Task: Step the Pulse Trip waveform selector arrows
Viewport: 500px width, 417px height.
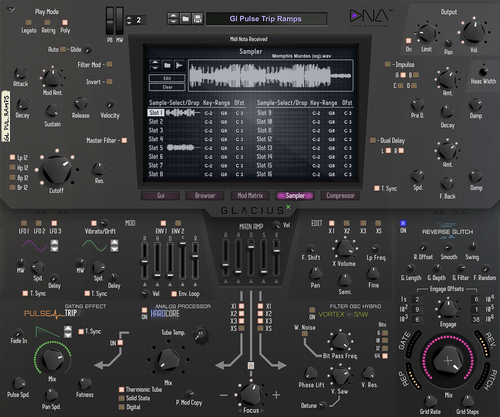Action: point(68,332)
